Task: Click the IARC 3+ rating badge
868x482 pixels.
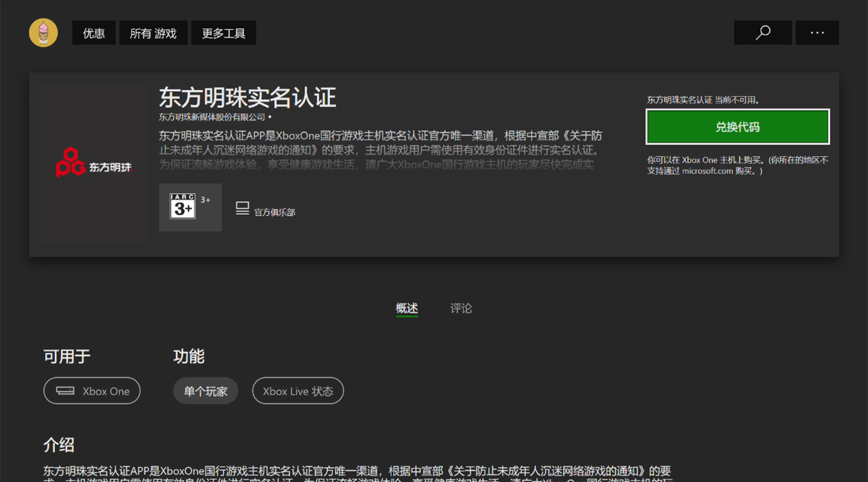Action: tap(183, 207)
